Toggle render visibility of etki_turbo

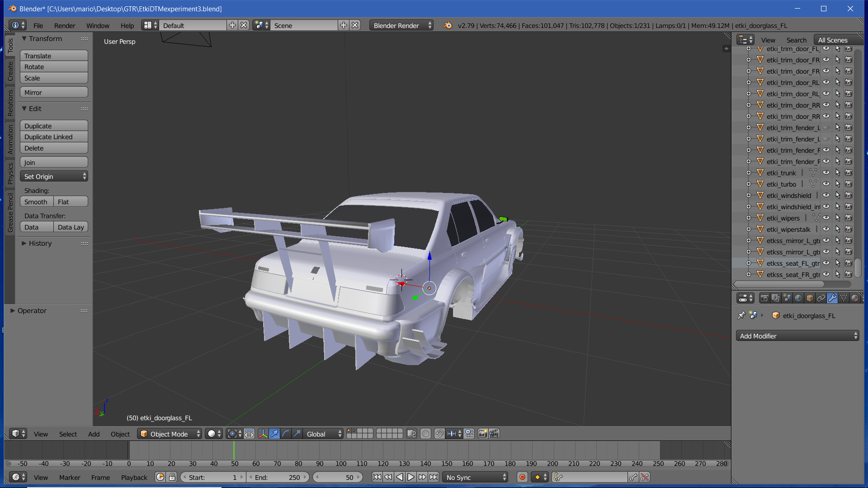point(849,184)
